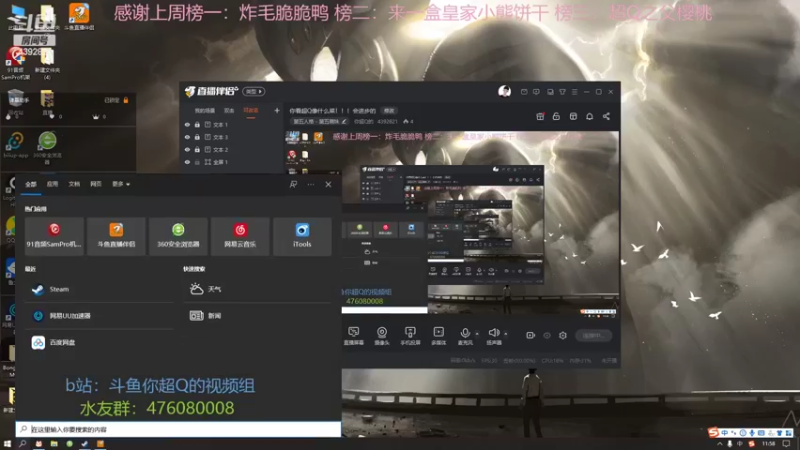Click the Windows search input box
The height and width of the screenshot is (450, 800).
(178, 429)
